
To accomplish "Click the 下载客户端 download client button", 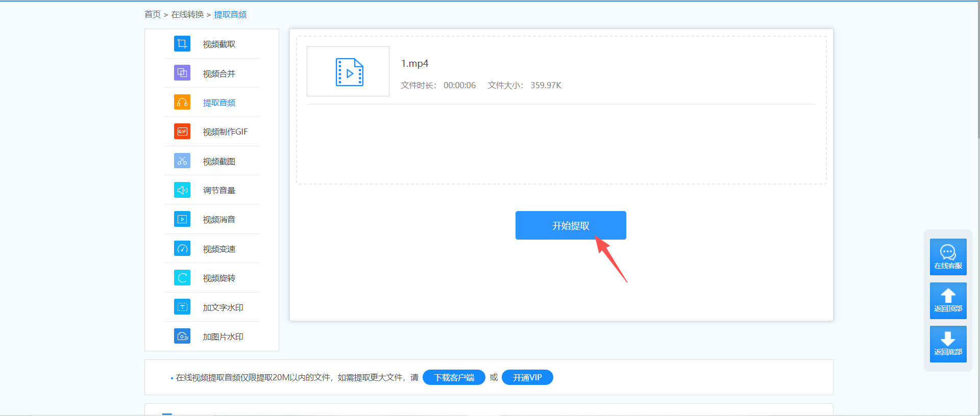I will (454, 377).
